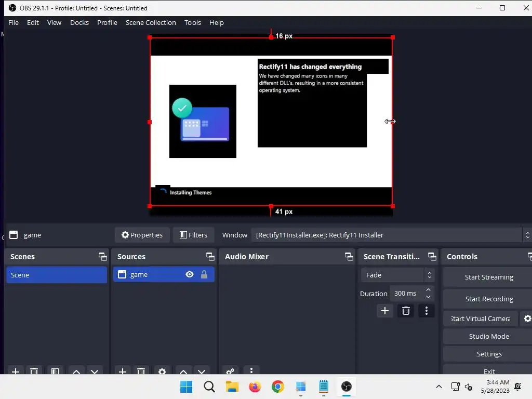Add a new source with the plus icon

123,371
